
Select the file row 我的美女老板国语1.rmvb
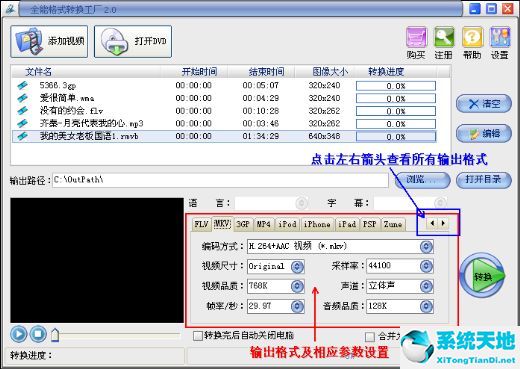[224, 136]
